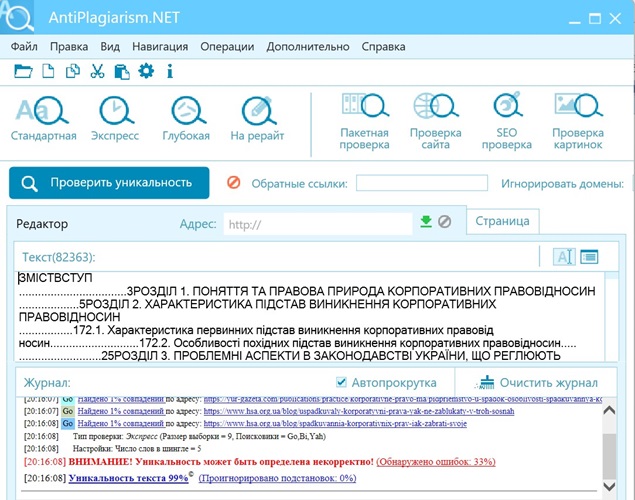Open the Вид menu

[x=110, y=47]
